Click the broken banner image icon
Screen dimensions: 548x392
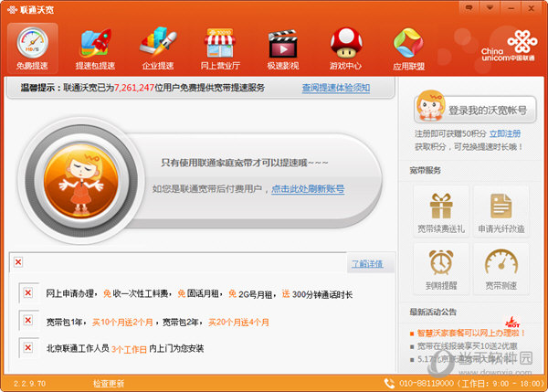pos(18,262)
